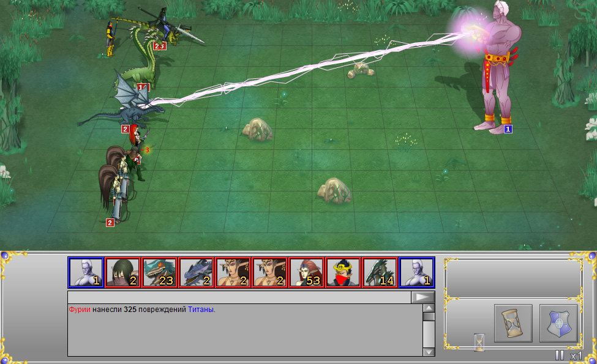Click the small hourglass timer icon

point(479,342)
